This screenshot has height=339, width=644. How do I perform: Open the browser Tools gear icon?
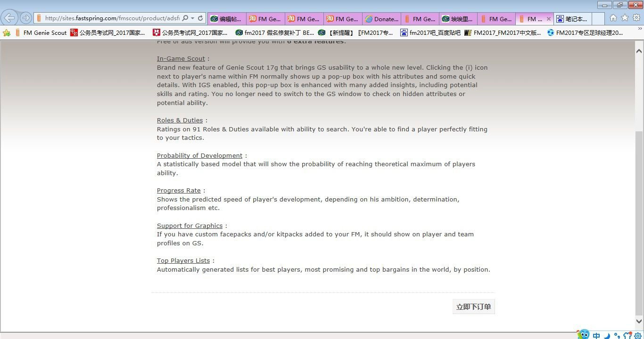point(636,18)
